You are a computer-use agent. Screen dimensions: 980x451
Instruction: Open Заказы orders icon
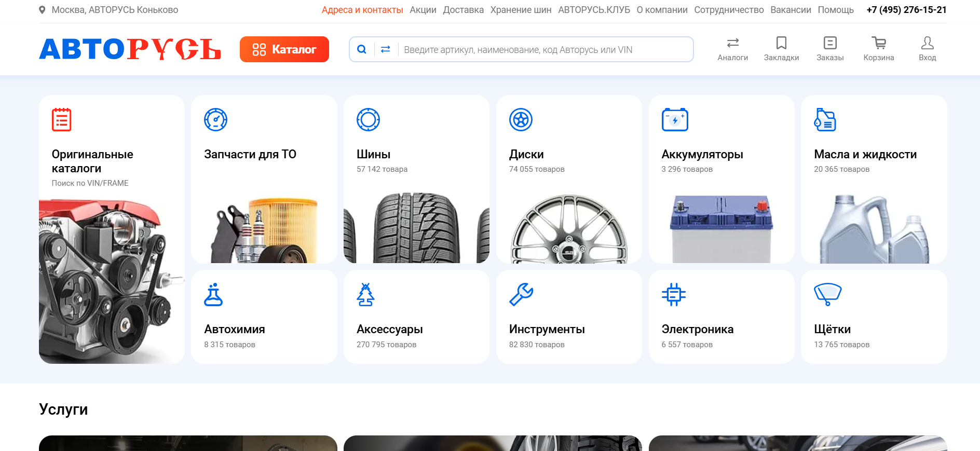click(x=830, y=43)
